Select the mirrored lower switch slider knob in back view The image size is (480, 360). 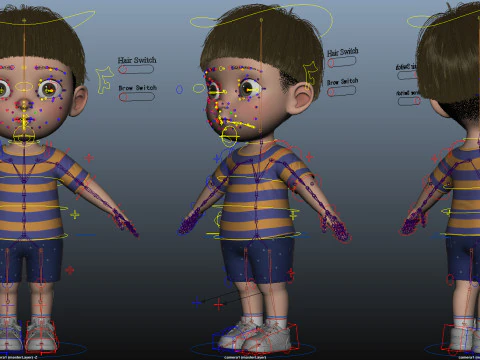click(417, 101)
